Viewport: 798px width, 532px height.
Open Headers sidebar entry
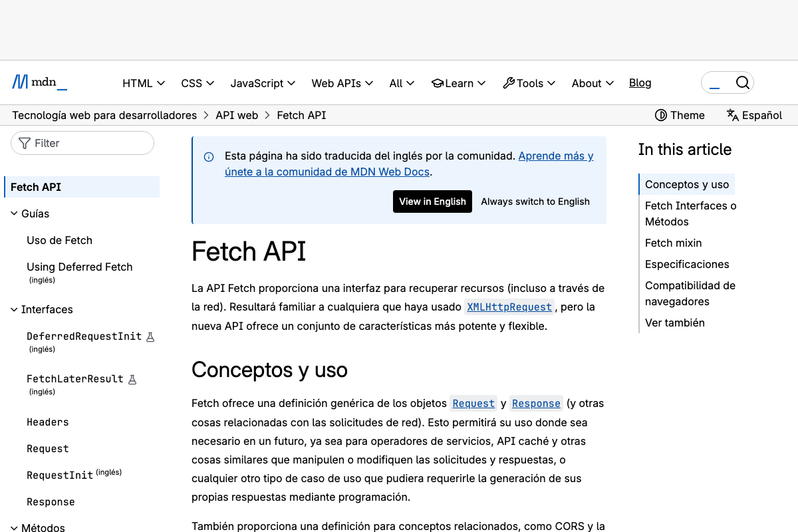(48, 422)
